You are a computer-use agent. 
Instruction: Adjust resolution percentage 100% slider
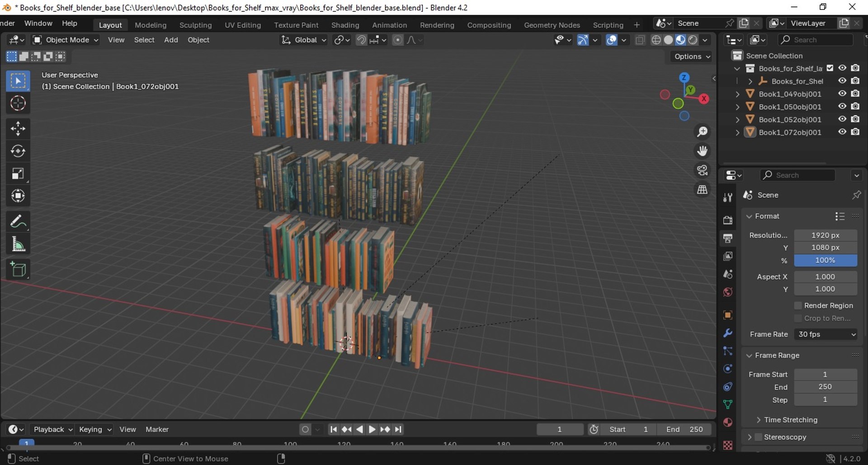coord(826,260)
